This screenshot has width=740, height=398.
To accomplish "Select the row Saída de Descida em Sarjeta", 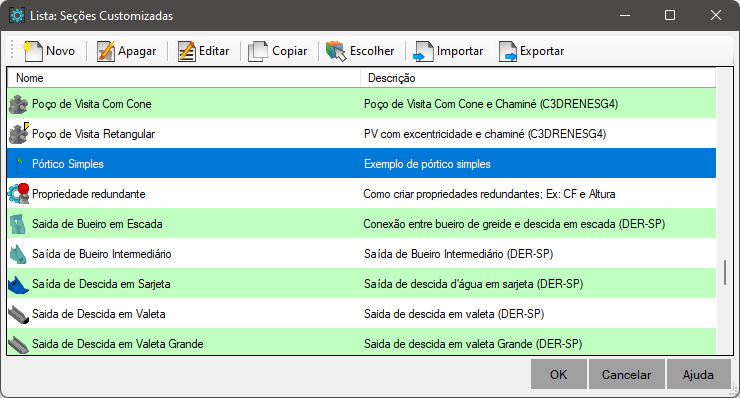I will pos(362,284).
